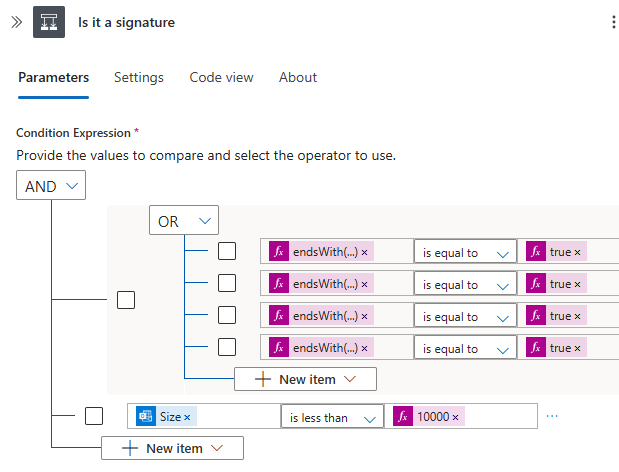Open the AND operator dropdown
The image size is (619, 472).
(51, 186)
